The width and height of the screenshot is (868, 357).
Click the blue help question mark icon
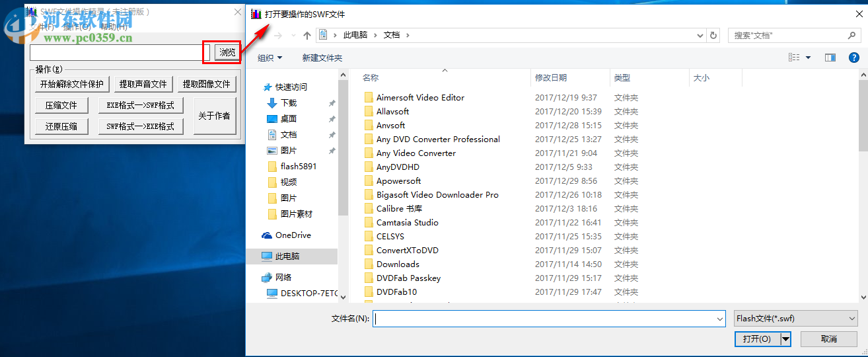pos(853,58)
